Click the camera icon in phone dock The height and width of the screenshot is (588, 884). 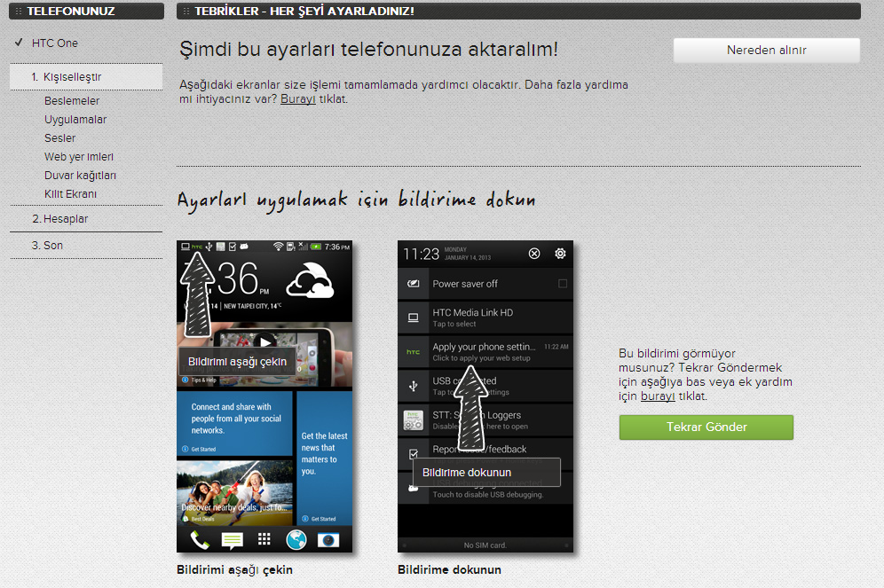328,540
